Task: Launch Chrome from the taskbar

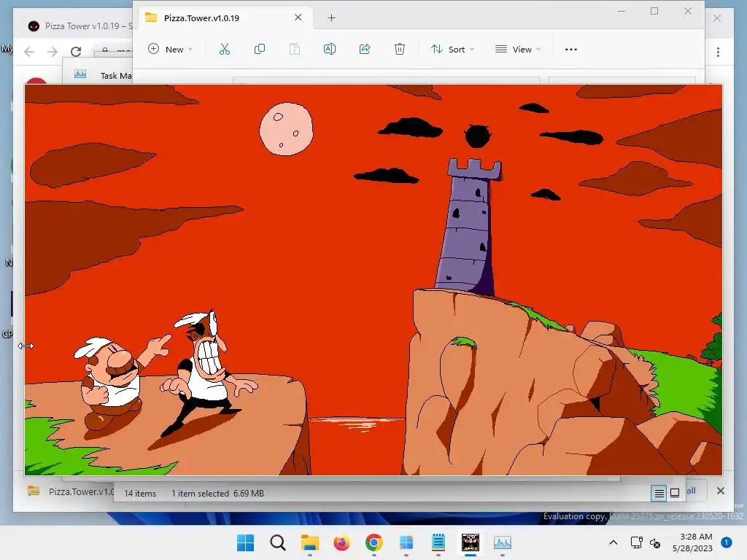Action: pyautogui.click(x=374, y=542)
